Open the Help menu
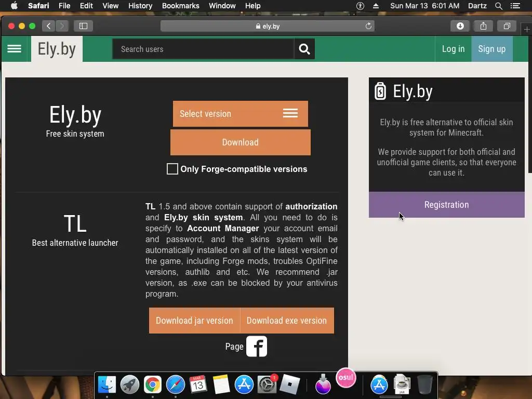The image size is (532, 399). [253, 6]
